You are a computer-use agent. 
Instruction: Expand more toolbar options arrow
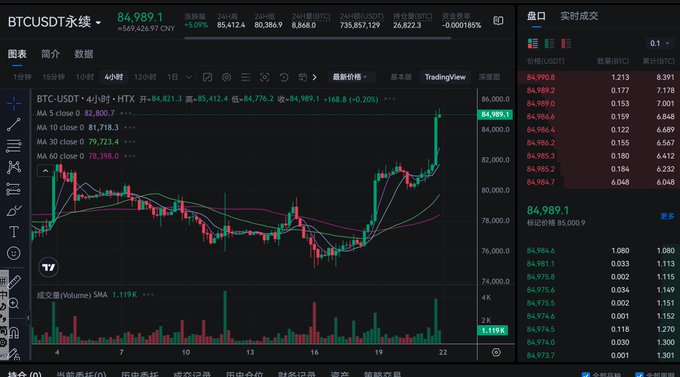(x=314, y=77)
